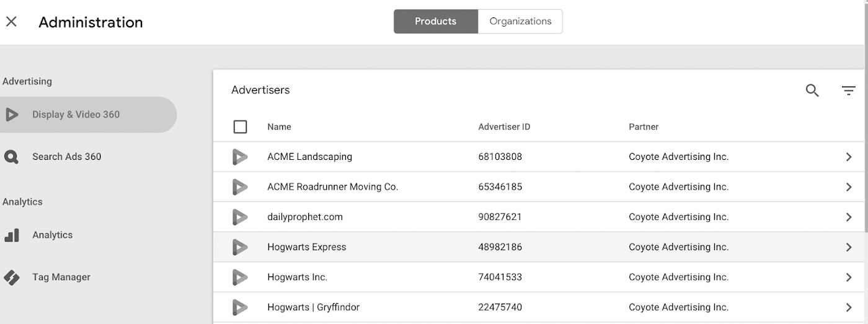Toggle the select all advertisers checkbox
Image resolution: width=868 pixels, height=324 pixels.
[x=240, y=127]
